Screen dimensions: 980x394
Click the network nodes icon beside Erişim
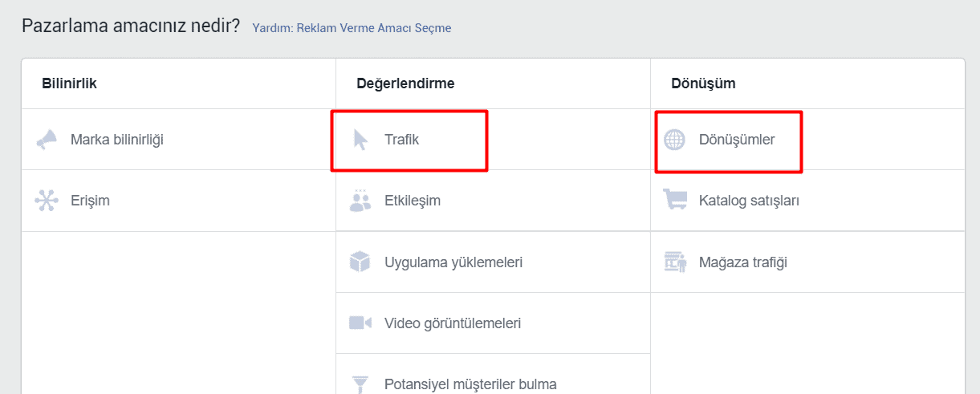point(47,201)
